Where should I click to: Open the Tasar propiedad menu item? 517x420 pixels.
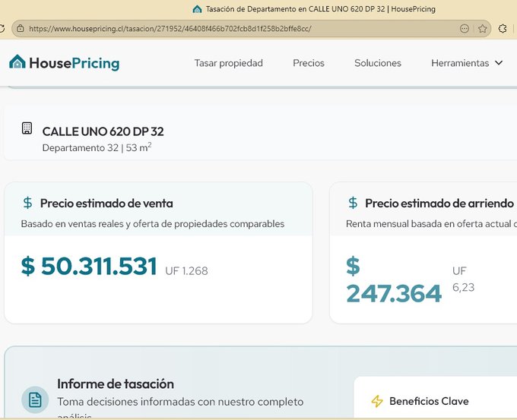(228, 63)
